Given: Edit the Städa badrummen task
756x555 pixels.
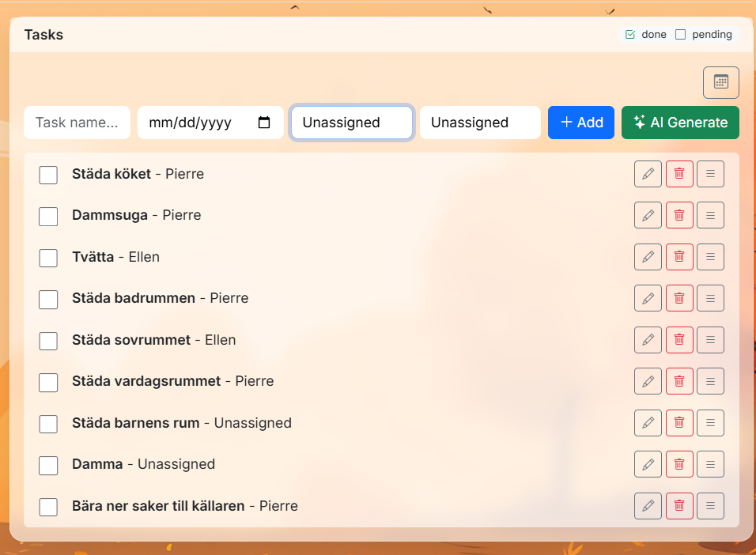Looking at the screenshot, I should [x=648, y=298].
